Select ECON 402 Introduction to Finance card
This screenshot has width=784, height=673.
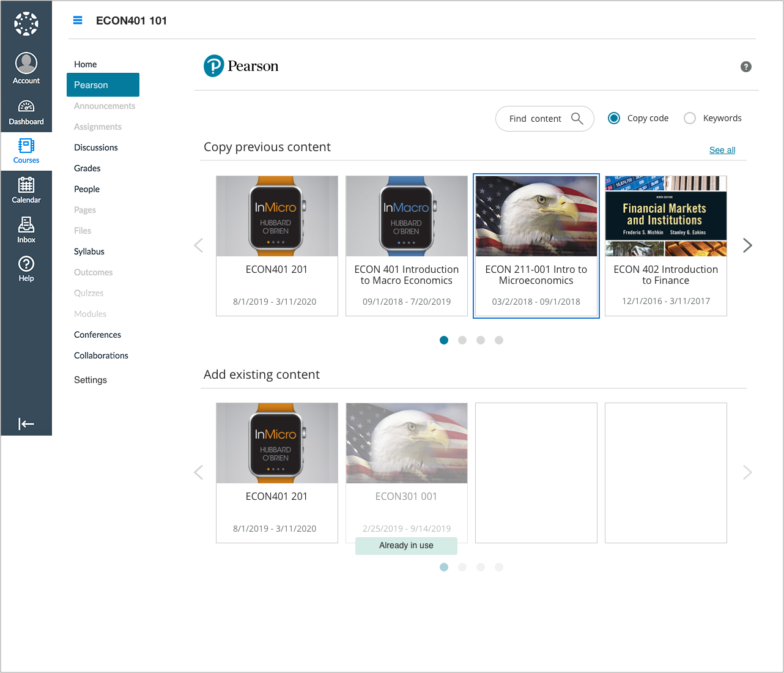click(x=666, y=246)
